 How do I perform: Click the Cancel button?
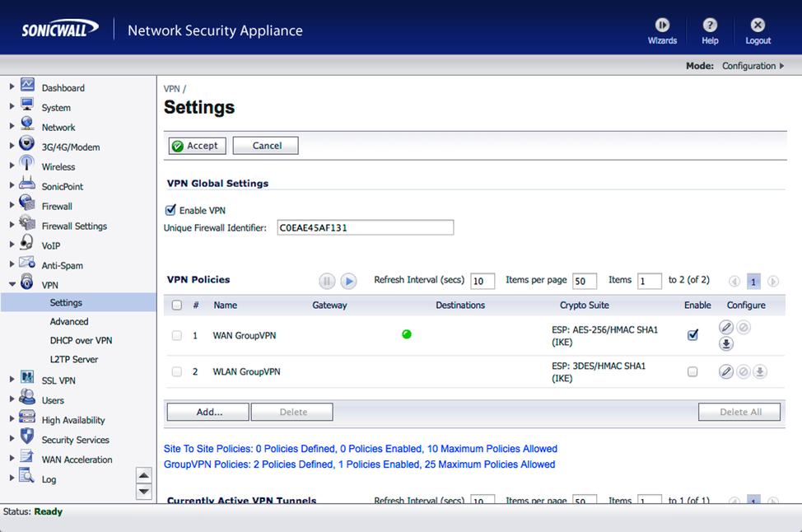pyautogui.click(x=265, y=145)
